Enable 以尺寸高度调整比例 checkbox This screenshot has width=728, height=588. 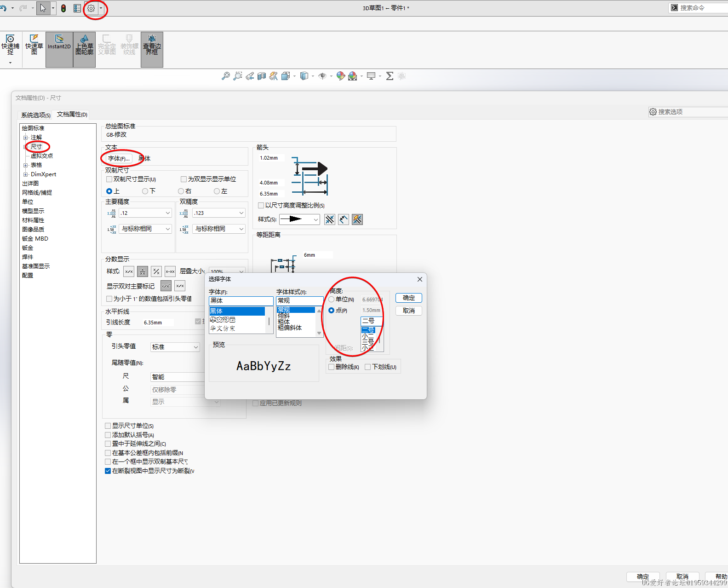(261, 205)
